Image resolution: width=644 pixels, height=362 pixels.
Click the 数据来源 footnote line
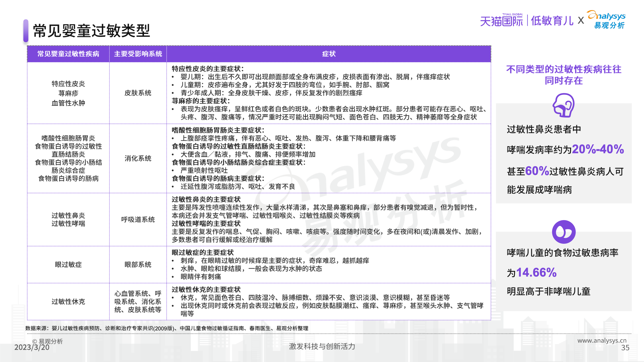[167, 328]
